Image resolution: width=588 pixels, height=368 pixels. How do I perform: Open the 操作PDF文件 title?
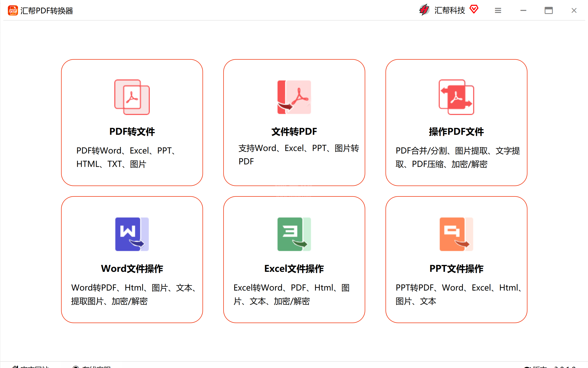[456, 131]
